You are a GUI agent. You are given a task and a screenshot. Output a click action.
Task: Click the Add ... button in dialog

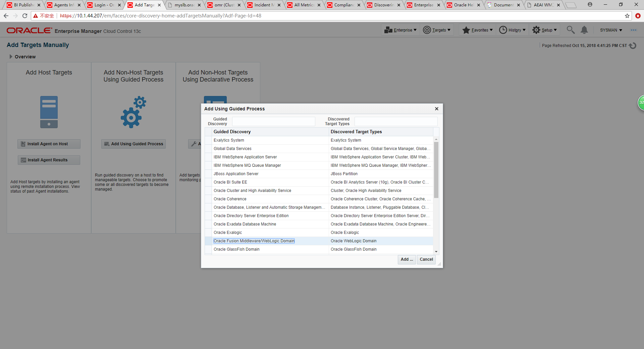point(407,259)
